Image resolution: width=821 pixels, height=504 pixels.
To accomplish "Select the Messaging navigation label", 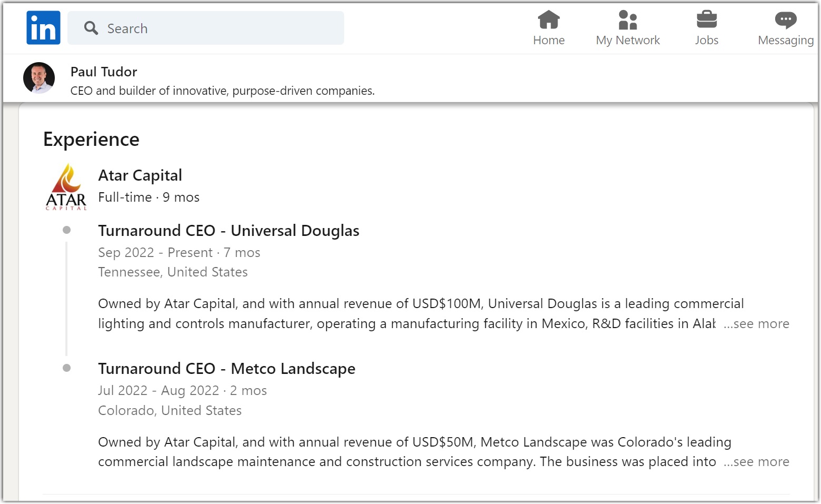I will [x=786, y=41].
